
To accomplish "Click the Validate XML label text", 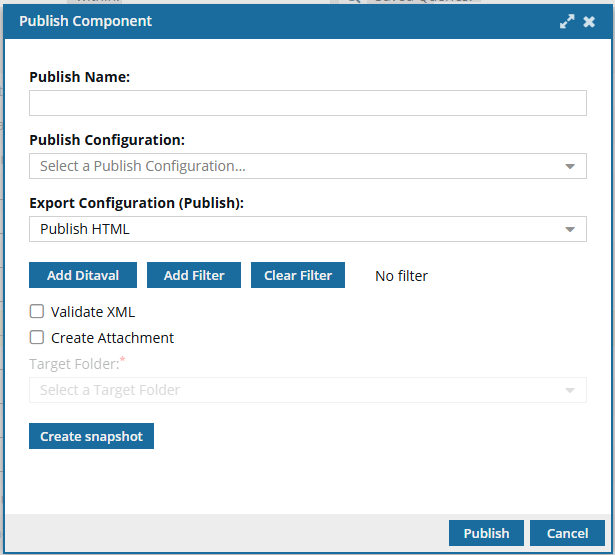I will (93, 312).
